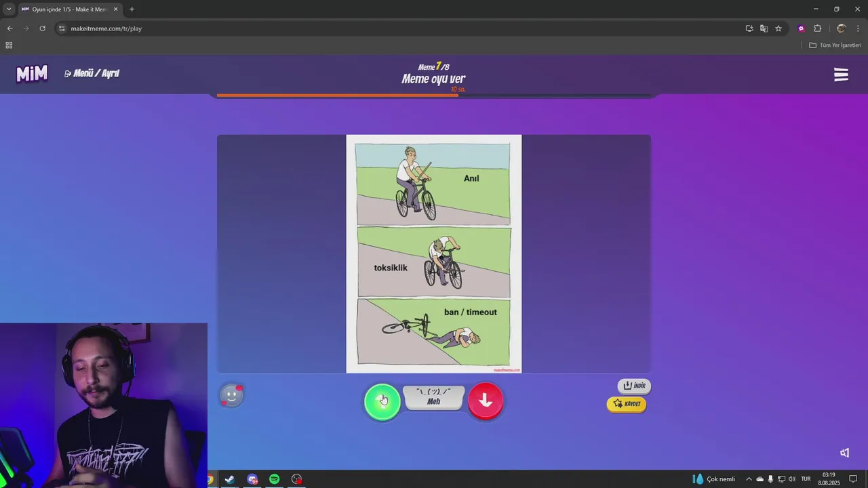Screen dimensions: 868x488
Task: Reload the current page
Action: pyautogui.click(x=42, y=28)
